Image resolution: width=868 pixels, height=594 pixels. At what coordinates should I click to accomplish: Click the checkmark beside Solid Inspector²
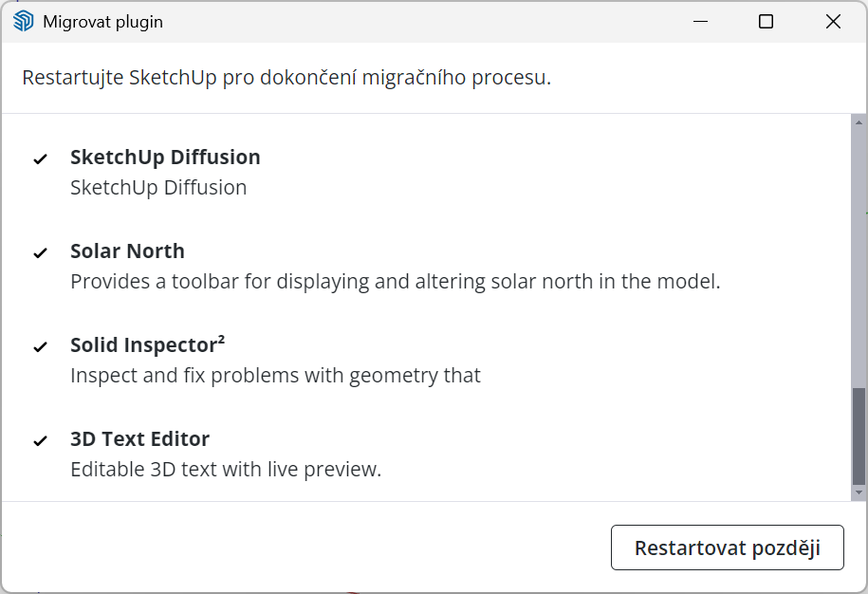(40, 346)
